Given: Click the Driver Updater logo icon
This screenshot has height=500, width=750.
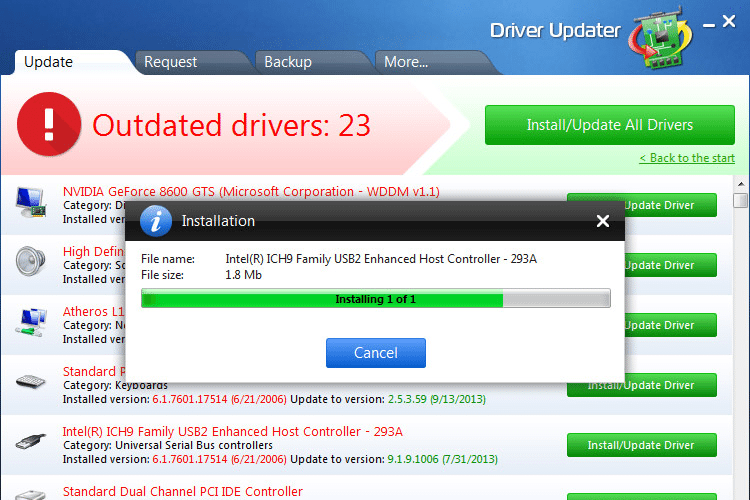Looking at the screenshot, I should [x=660, y=37].
